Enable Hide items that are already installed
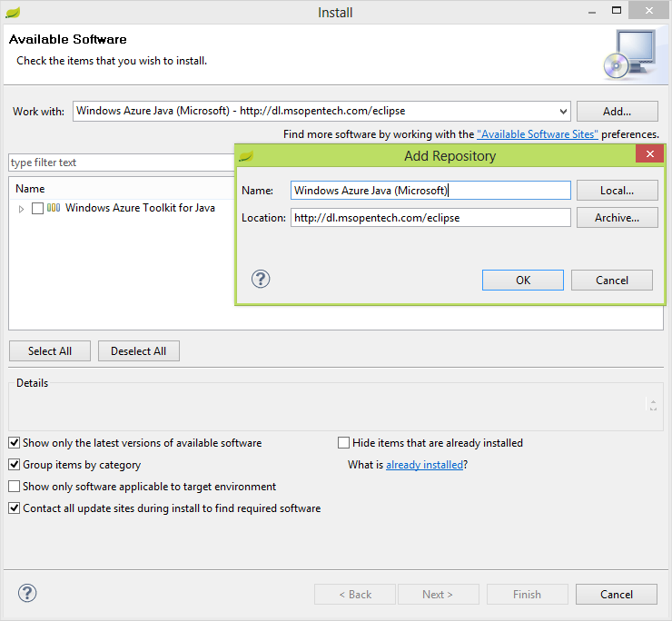 pyautogui.click(x=343, y=442)
